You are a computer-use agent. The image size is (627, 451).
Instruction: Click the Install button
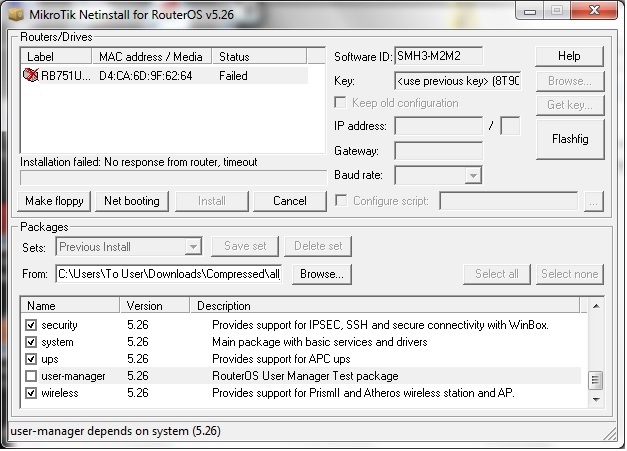pyautogui.click(x=212, y=201)
